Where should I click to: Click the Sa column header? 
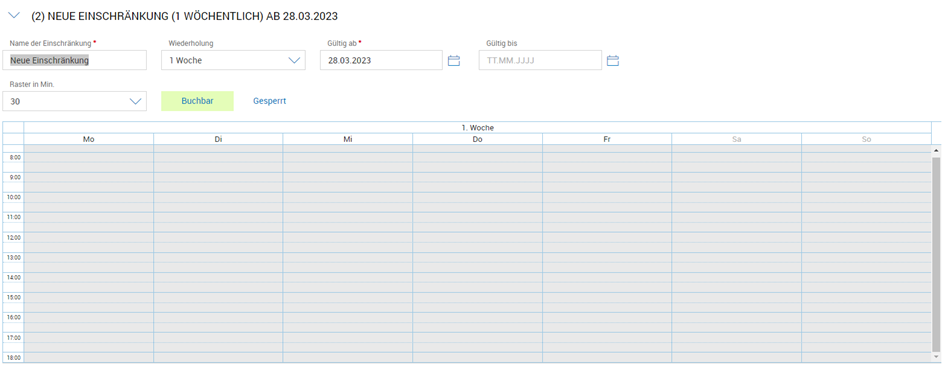tap(736, 139)
